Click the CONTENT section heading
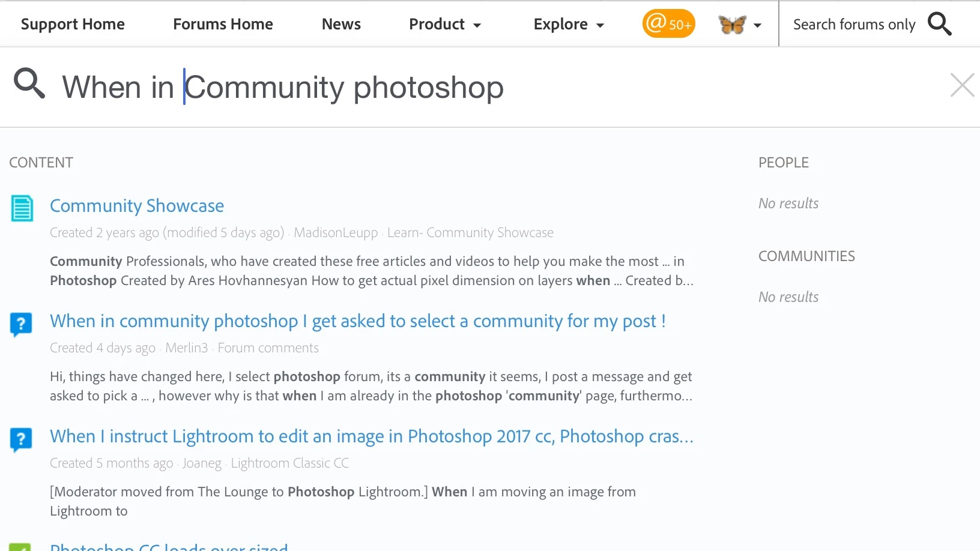 [41, 163]
